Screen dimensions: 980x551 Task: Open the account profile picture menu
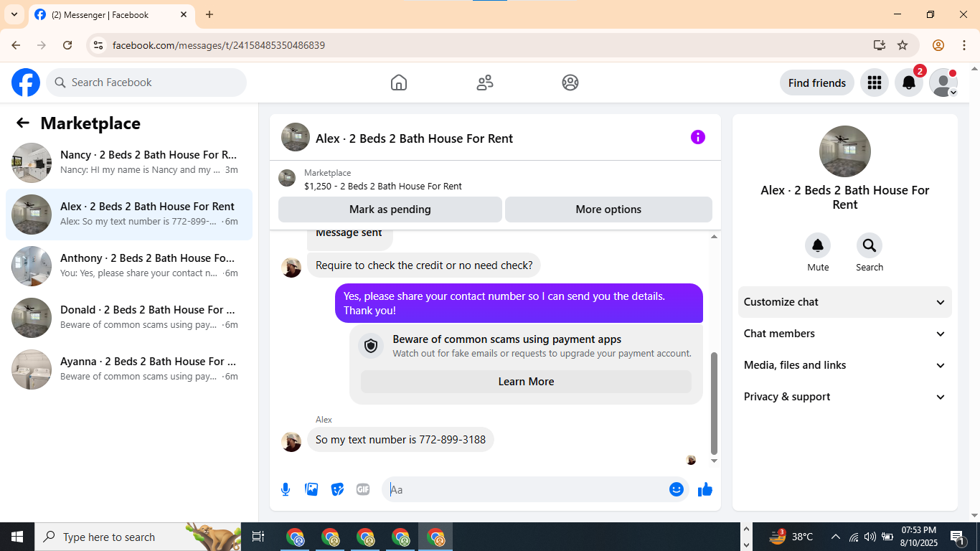click(x=943, y=83)
